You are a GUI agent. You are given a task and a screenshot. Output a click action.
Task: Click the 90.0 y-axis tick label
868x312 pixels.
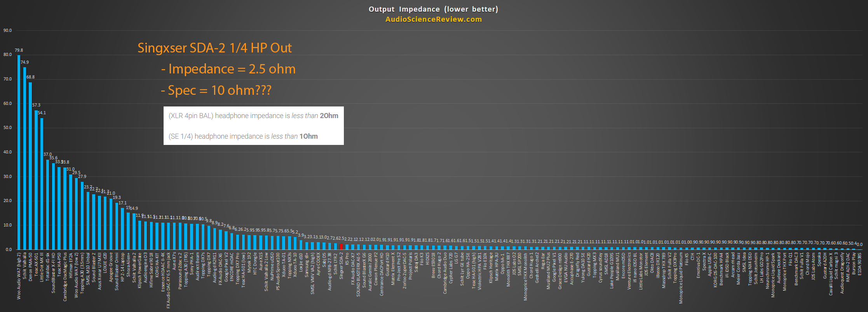pos(8,30)
